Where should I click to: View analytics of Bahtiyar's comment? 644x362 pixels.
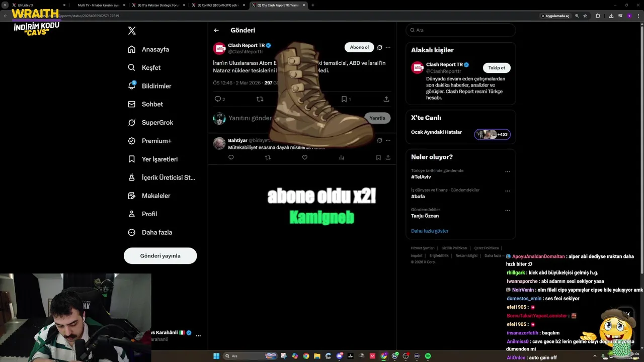pyautogui.click(x=342, y=157)
